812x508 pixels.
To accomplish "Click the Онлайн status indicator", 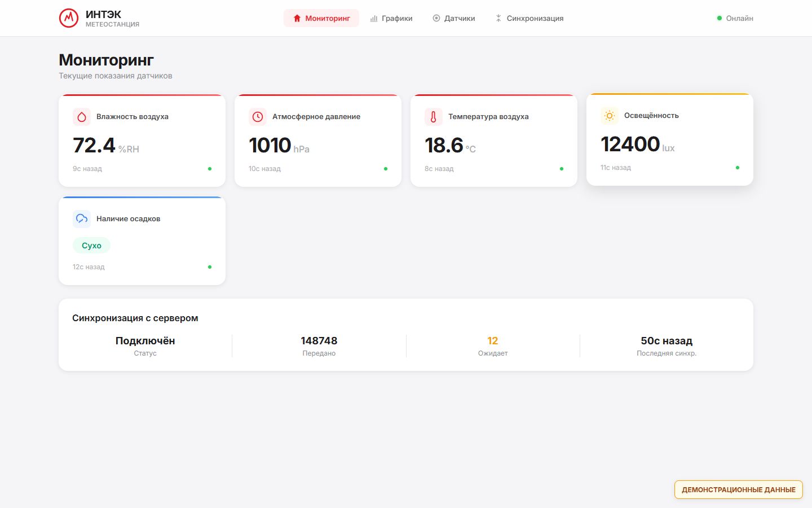I will tap(735, 18).
